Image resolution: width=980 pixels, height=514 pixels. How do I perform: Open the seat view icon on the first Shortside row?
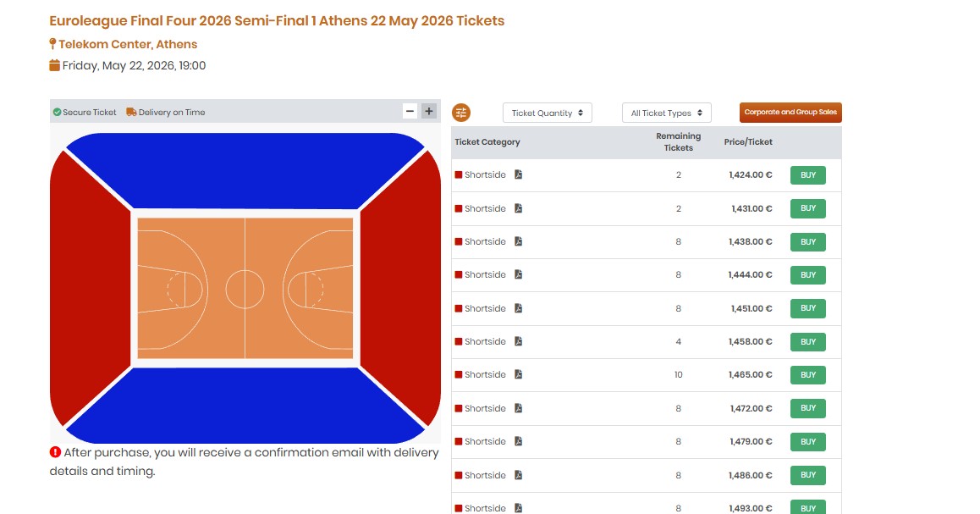pyautogui.click(x=518, y=175)
